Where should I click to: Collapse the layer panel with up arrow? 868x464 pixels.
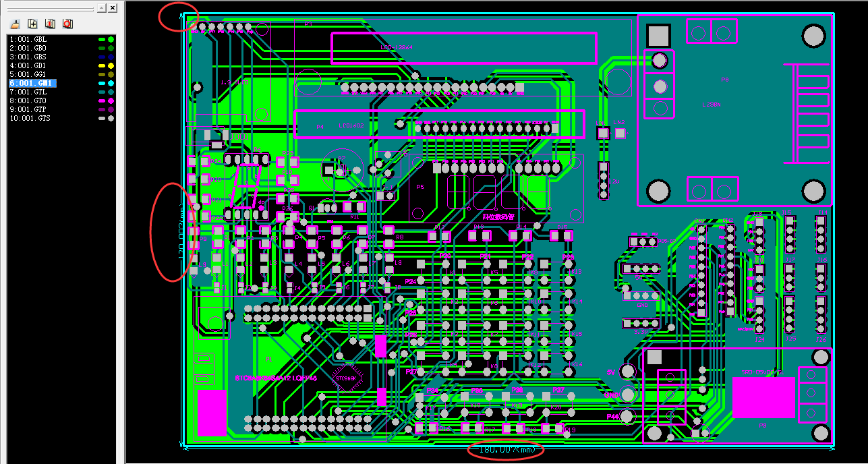pyautogui.click(x=101, y=8)
